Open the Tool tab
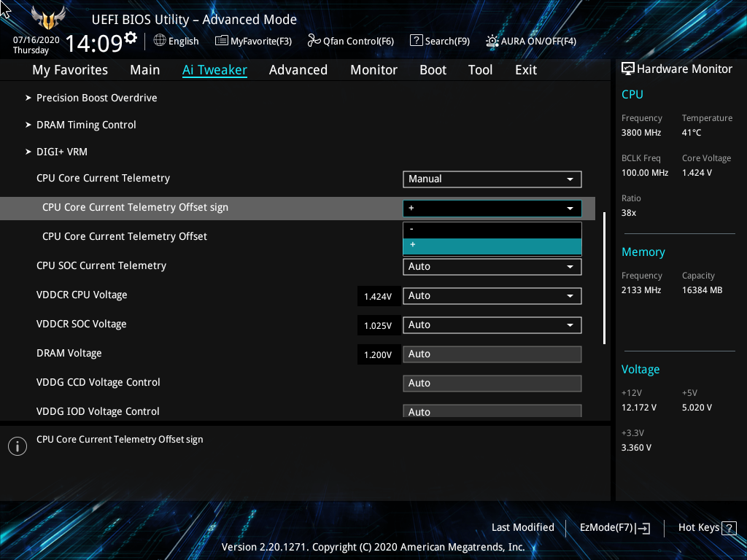Screen dimensions: 747x560 (480, 70)
